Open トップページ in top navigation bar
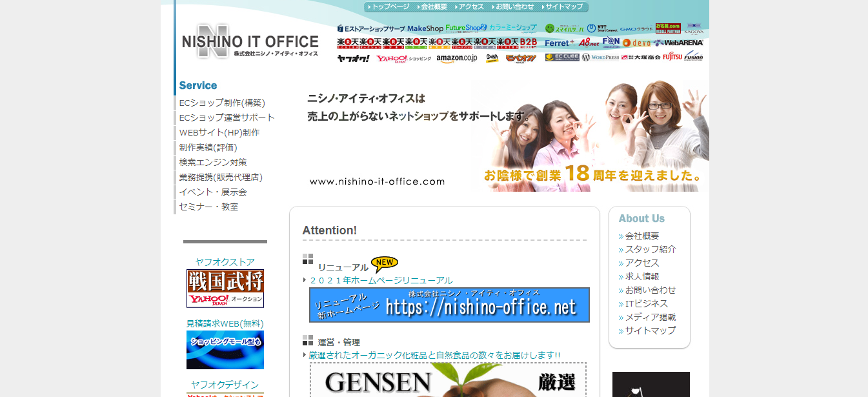This screenshot has height=397, width=868. [390, 6]
